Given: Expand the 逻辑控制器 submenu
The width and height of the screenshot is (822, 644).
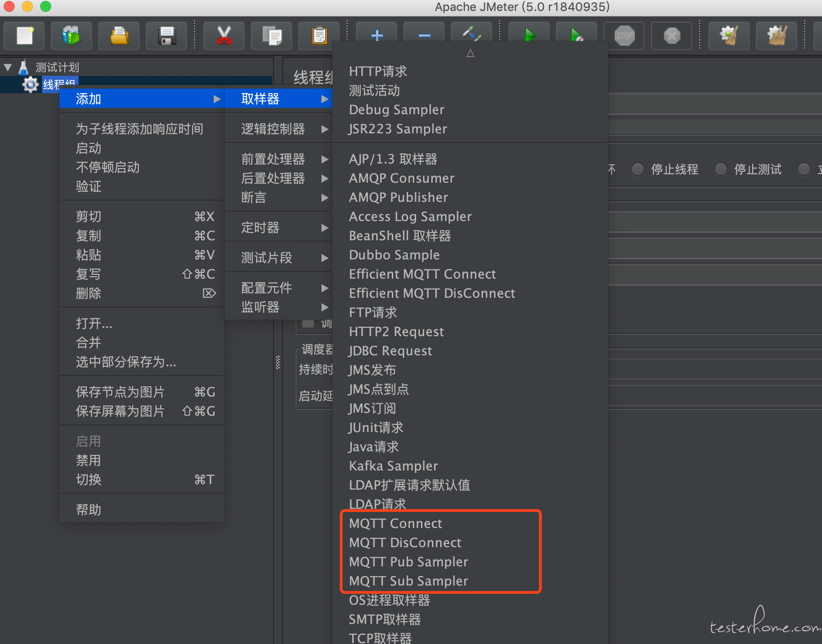Looking at the screenshot, I should [278, 129].
